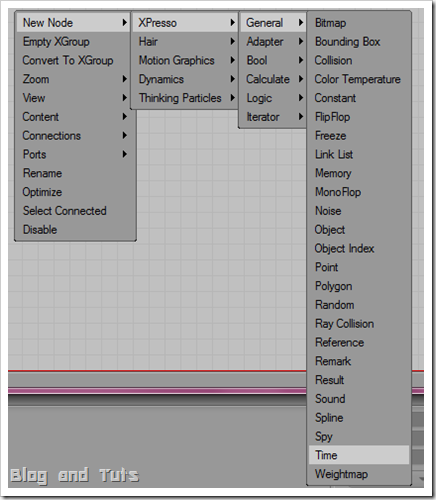Create an Object node
436x500 pixels.
[x=359, y=230]
